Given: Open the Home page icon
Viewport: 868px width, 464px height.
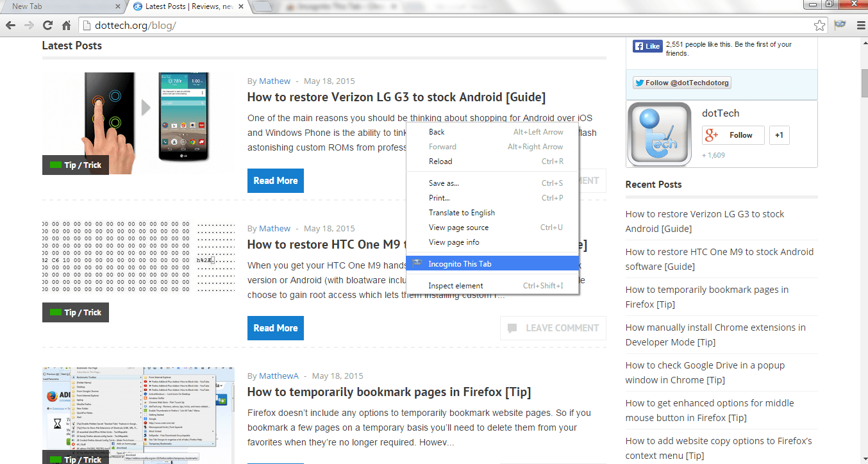Looking at the screenshot, I should (66, 26).
